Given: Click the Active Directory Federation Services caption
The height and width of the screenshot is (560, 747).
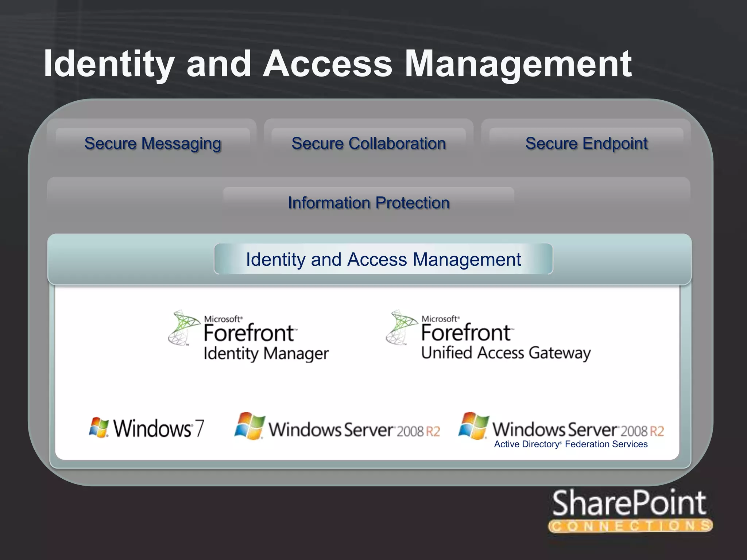Looking at the screenshot, I should click(x=571, y=444).
